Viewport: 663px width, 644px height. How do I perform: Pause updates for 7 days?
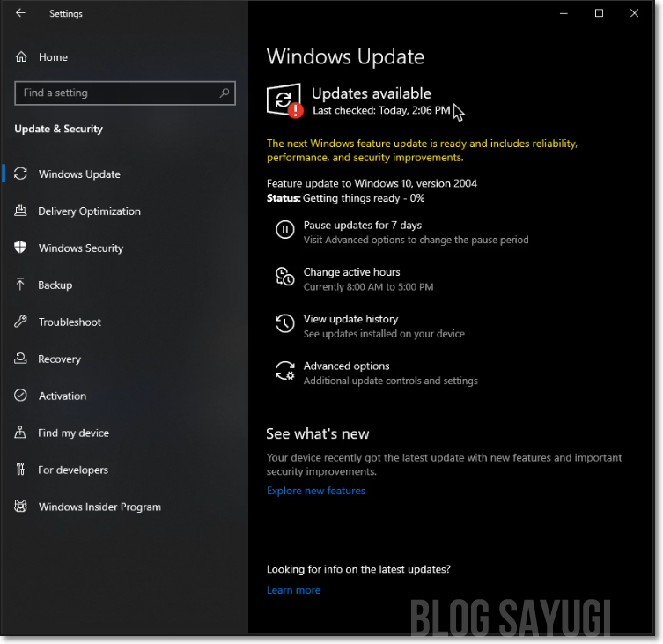coord(363,226)
